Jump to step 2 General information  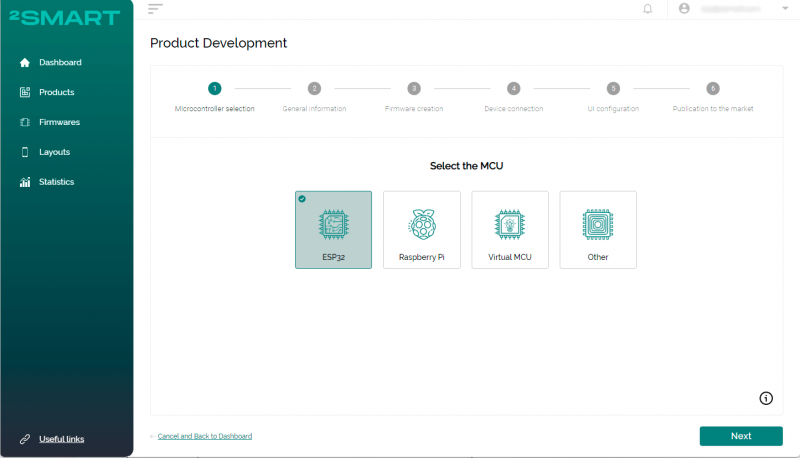click(314, 89)
